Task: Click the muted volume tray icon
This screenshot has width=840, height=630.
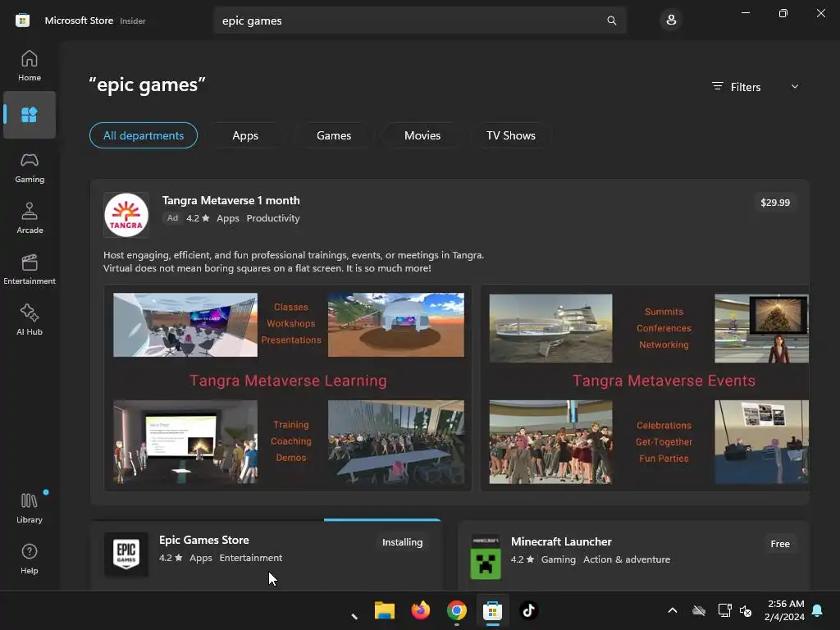Action: [745, 610]
